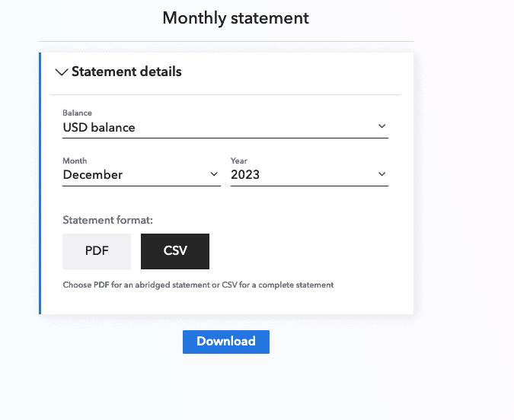Image resolution: width=514 pixels, height=420 pixels.
Task: Click the Statement format label
Action: tap(108, 220)
